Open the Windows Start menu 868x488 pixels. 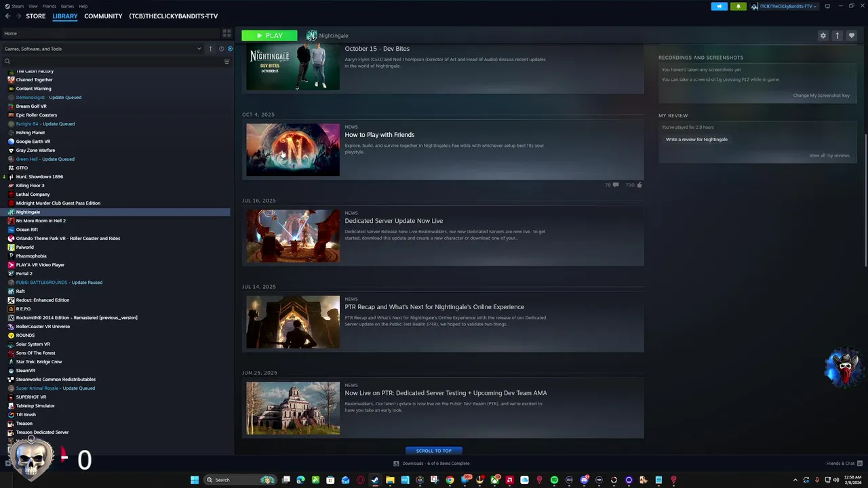pos(195,480)
